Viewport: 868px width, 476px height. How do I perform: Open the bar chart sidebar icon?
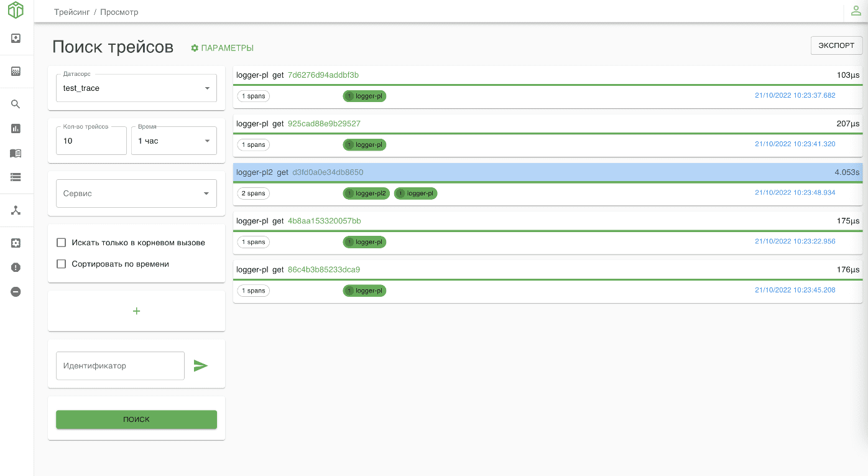pyautogui.click(x=16, y=129)
